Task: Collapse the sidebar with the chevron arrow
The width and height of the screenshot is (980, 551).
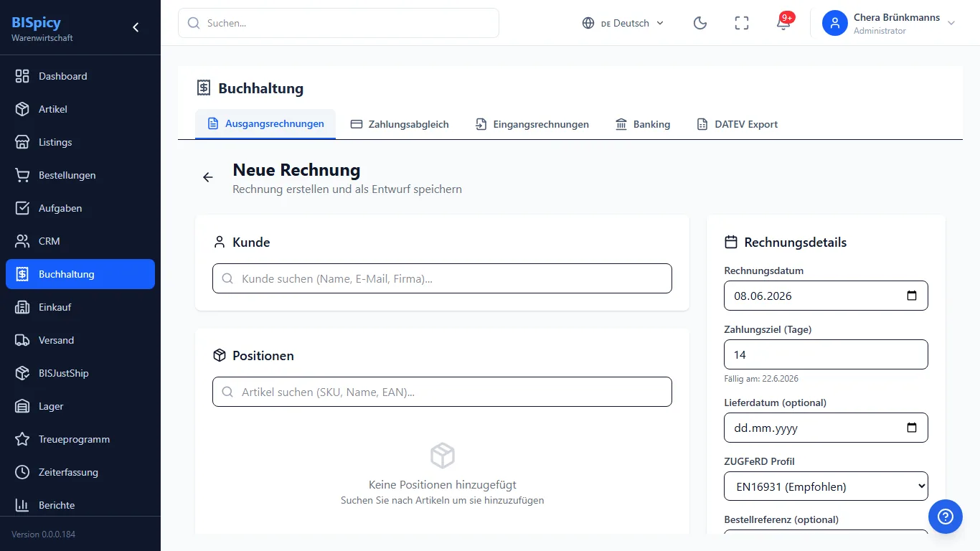Action: (136, 27)
